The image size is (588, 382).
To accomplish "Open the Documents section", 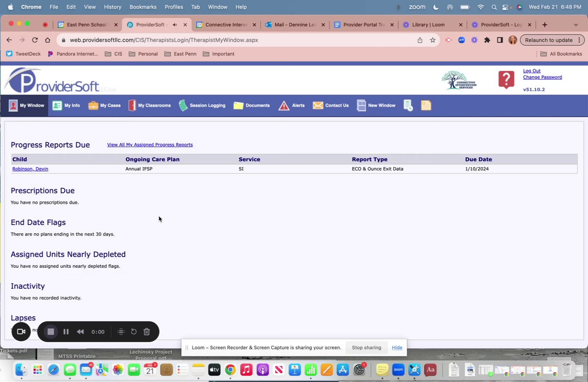I will (252, 106).
